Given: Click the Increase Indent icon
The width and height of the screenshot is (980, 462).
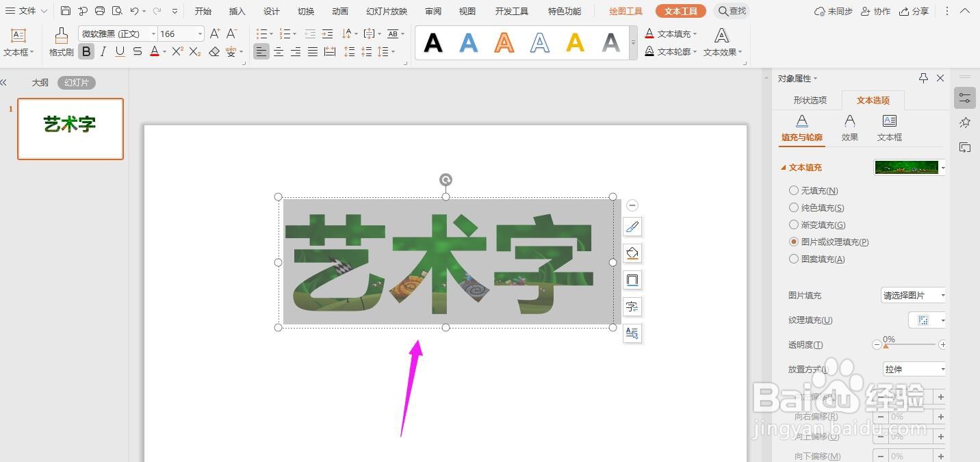Looking at the screenshot, I should coord(327,34).
